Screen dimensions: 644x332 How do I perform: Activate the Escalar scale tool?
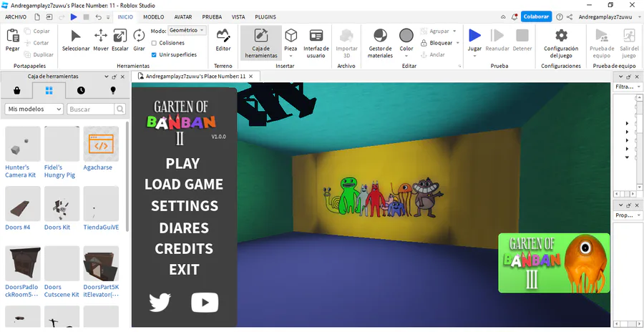click(120, 40)
